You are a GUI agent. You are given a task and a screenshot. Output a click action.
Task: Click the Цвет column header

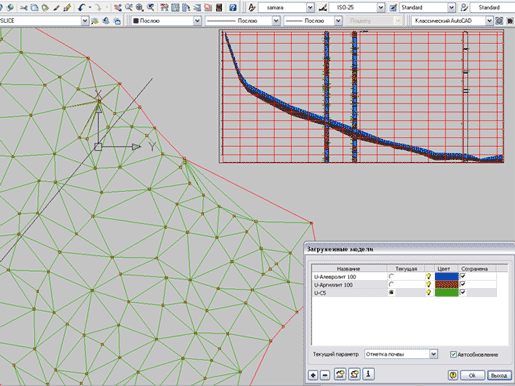444,268
